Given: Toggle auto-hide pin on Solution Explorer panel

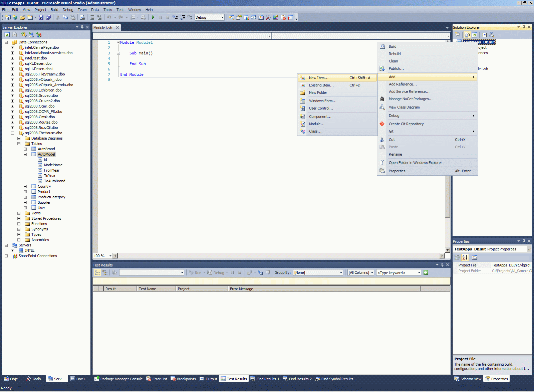Looking at the screenshot, I should pos(524,27).
